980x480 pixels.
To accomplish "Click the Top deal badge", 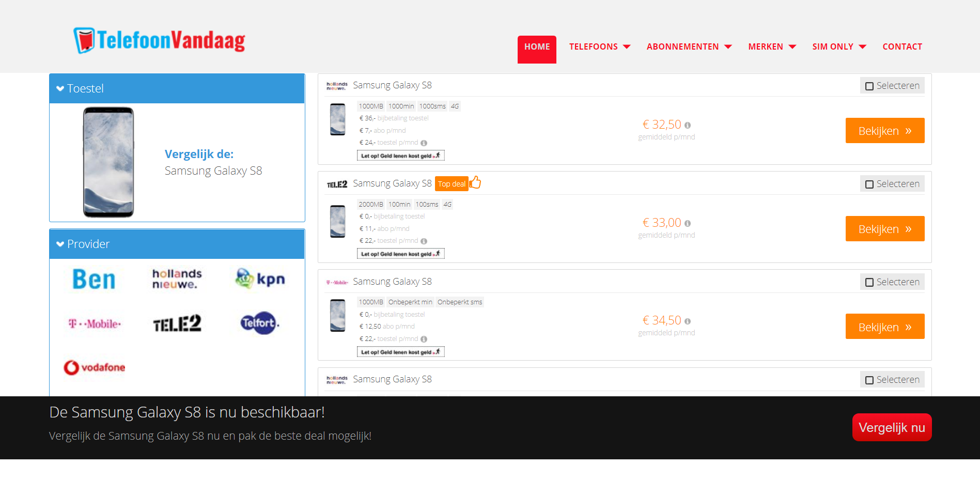I will point(452,184).
